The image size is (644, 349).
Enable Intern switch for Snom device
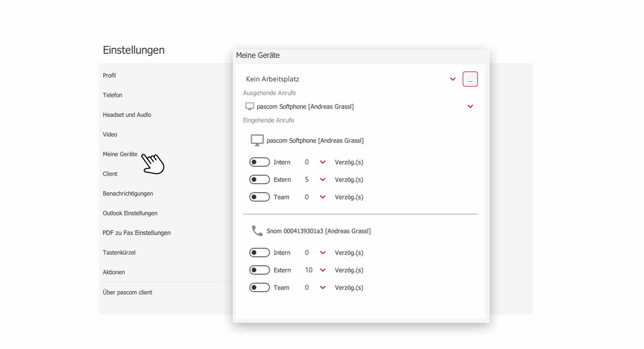click(259, 253)
